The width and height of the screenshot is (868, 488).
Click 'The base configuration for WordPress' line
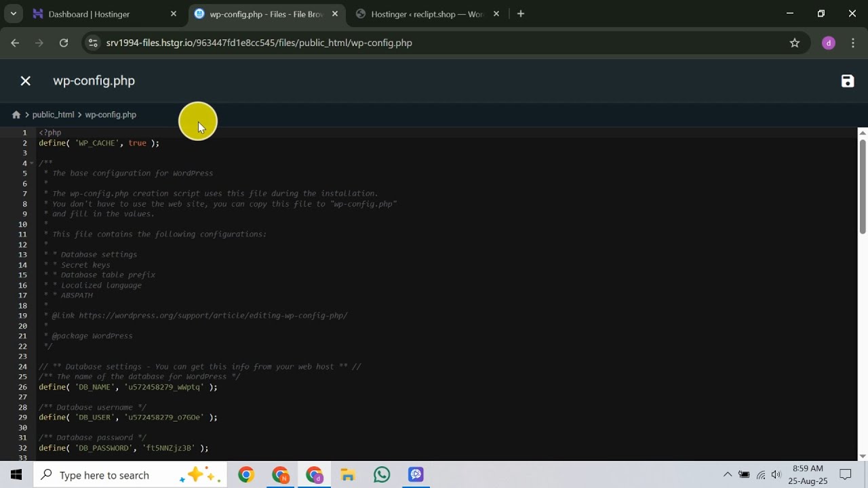tap(128, 174)
